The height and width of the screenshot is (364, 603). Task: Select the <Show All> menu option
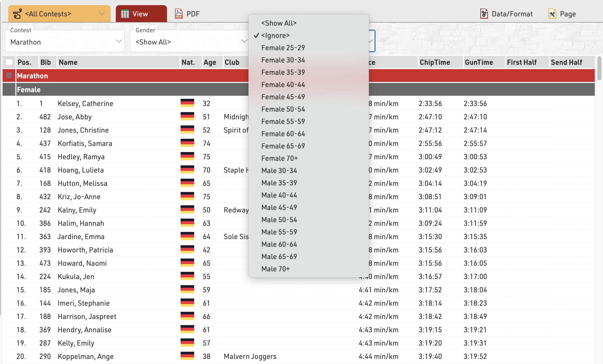click(279, 23)
